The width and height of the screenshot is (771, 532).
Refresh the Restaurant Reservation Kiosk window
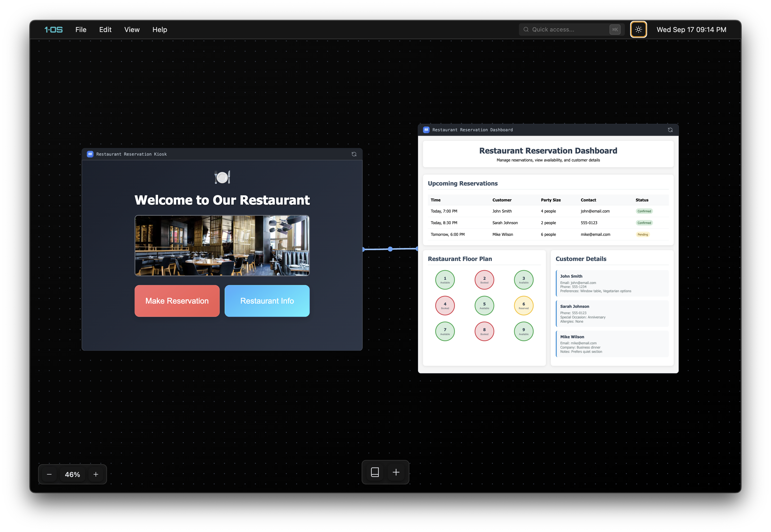(x=354, y=154)
